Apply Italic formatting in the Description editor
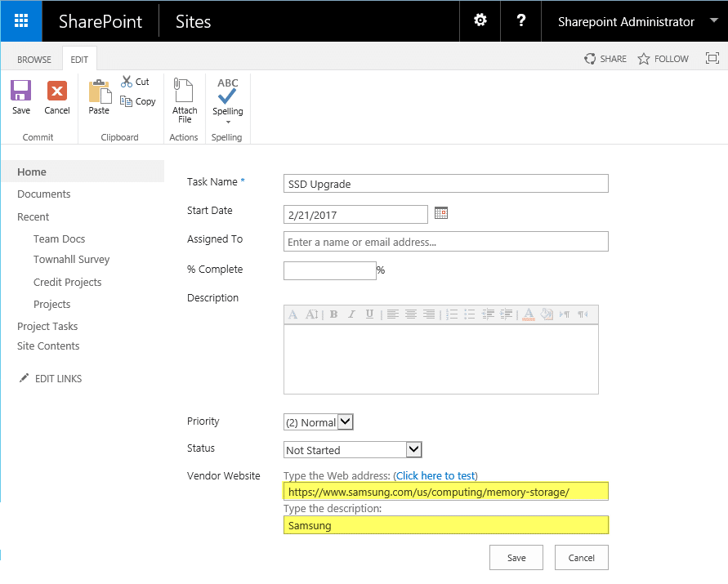The height and width of the screenshot is (584, 728). pos(353,314)
